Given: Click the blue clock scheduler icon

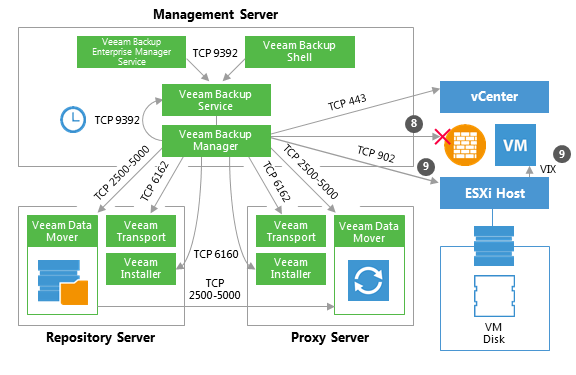Looking at the screenshot, I should coord(73,119).
